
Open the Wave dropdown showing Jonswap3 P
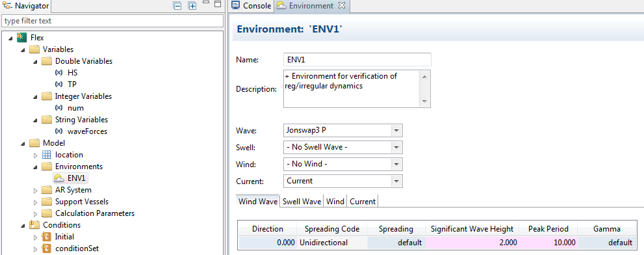[343, 130]
